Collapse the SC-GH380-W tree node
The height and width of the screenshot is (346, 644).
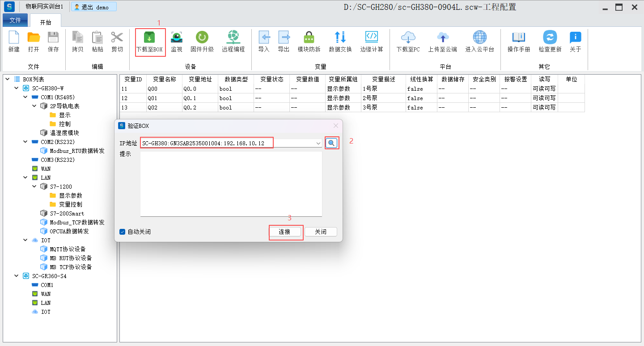[x=17, y=89]
